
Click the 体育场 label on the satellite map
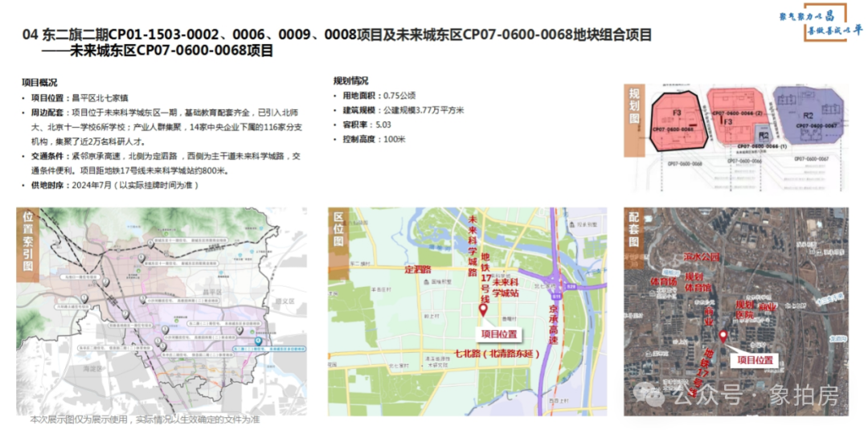pos(665,282)
